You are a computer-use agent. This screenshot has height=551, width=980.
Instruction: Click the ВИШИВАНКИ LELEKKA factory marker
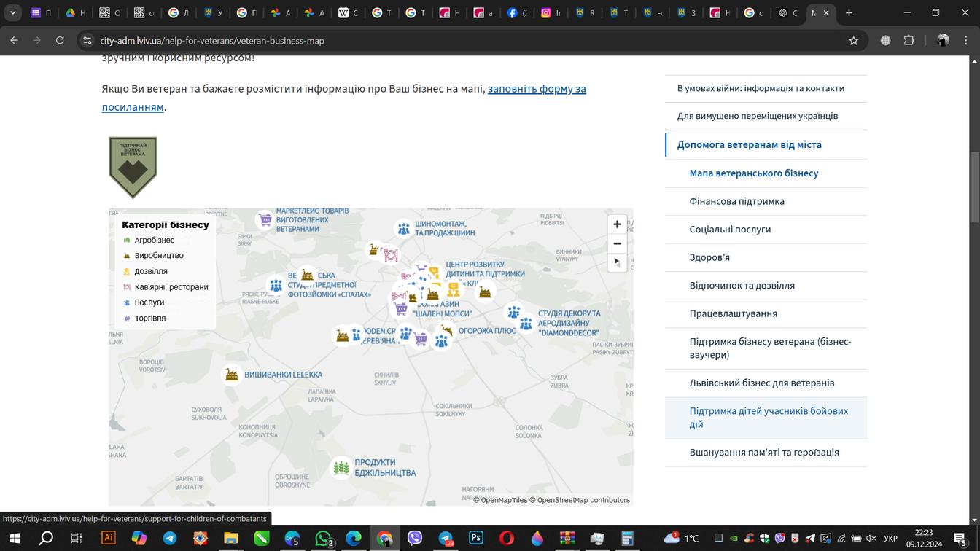(232, 375)
